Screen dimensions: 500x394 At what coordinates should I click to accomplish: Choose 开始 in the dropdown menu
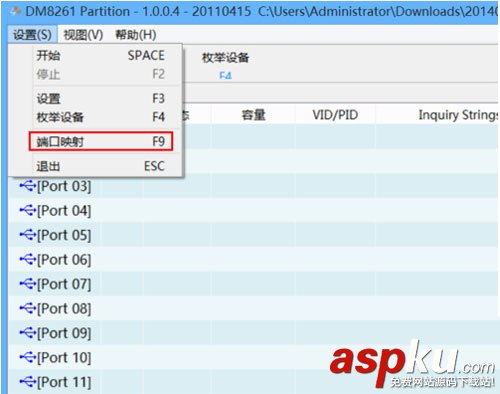[100, 55]
